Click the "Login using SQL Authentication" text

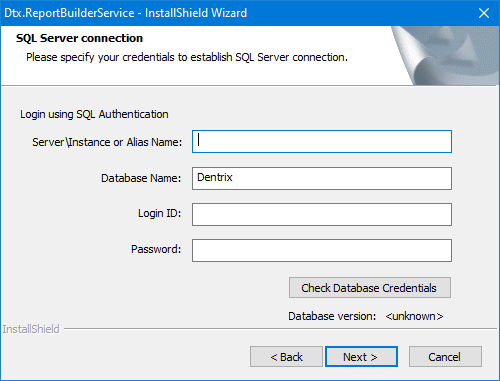click(94, 114)
